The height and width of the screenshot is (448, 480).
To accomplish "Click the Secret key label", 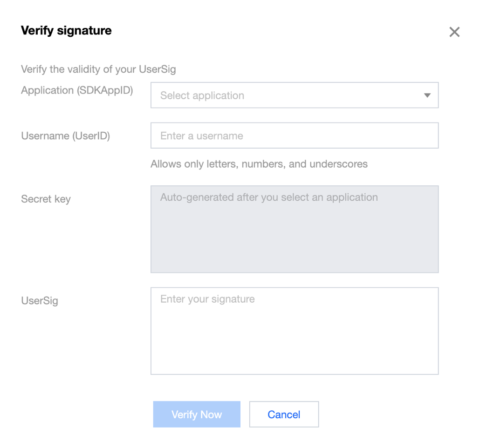I will pyautogui.click(x=46, y=199).
